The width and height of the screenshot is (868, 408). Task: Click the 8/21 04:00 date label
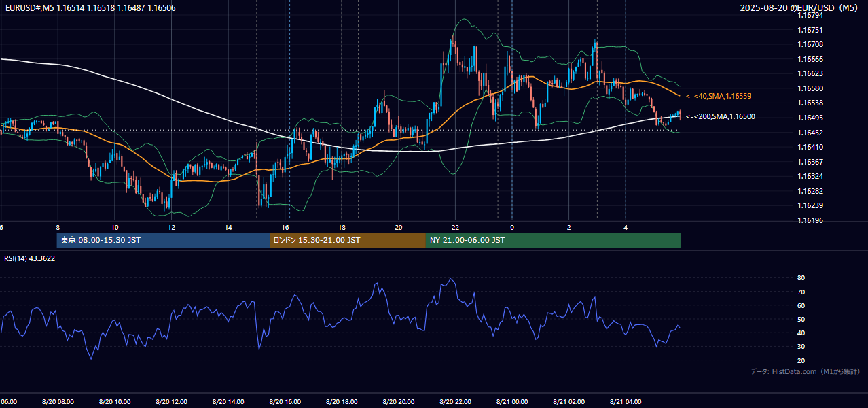click(626, 402)
